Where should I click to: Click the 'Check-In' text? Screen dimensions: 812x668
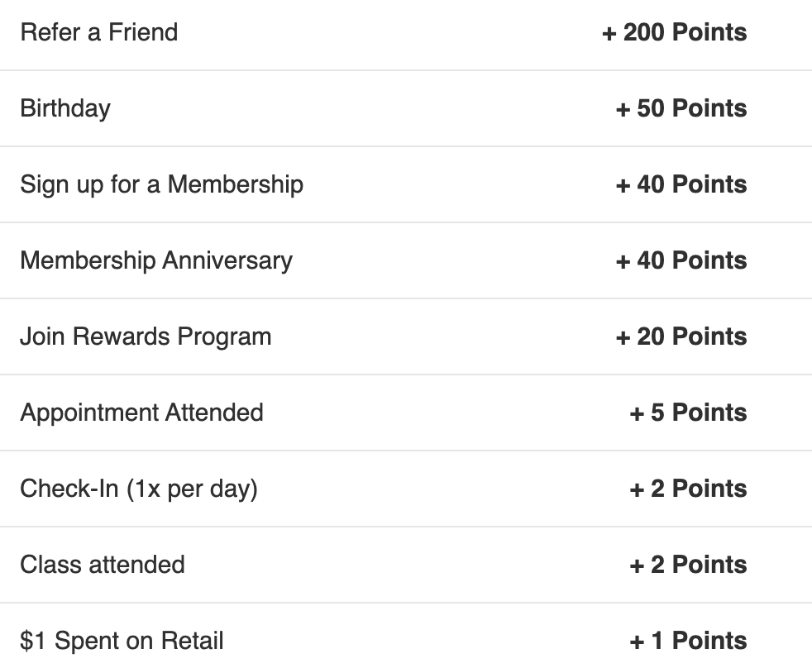click(x=69, y=489)
